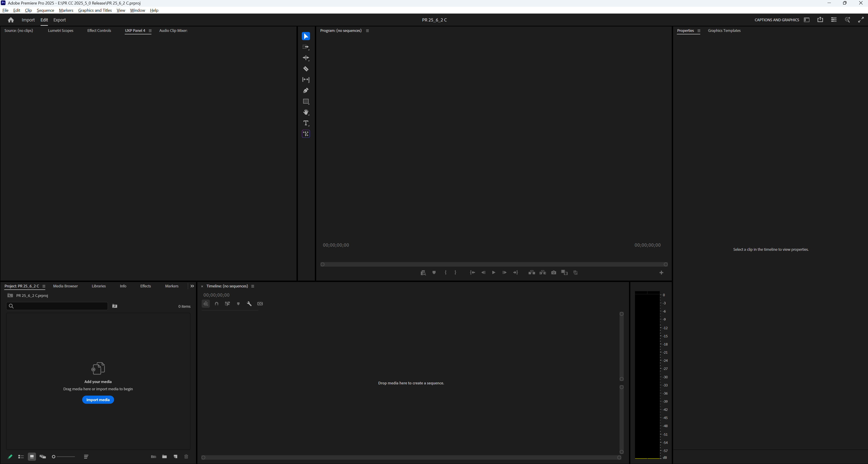Select the Hand tool
Viewport: 868px width, 464px height.
tap(306, 112)
